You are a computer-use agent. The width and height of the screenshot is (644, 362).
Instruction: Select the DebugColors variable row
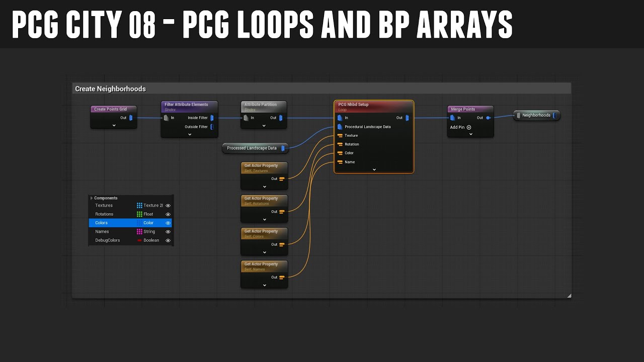pyautogui.click(x=131, y=240)
